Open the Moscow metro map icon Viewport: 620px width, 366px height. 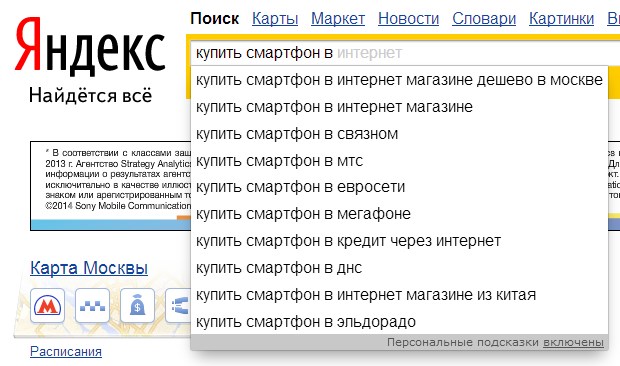(47, 306)
